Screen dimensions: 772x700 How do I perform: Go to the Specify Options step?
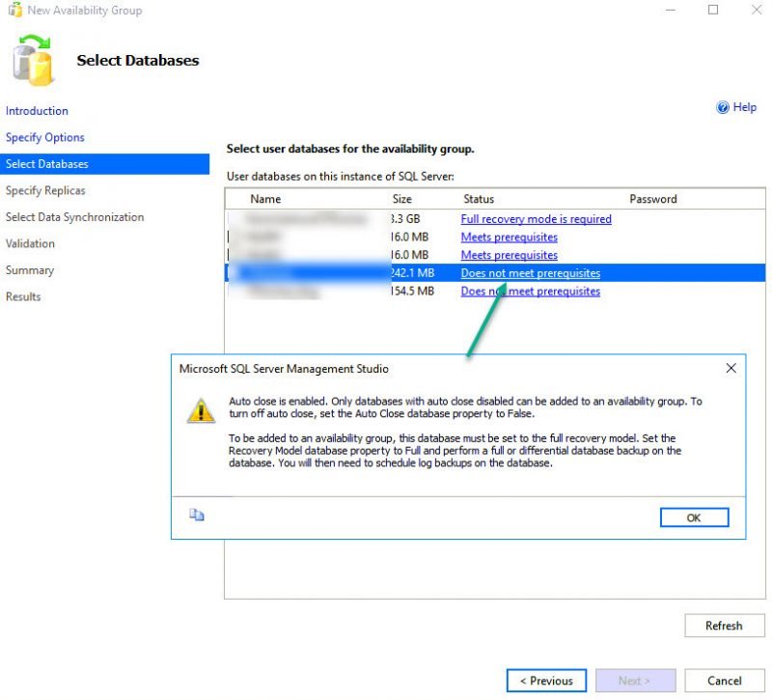[45, 137]
